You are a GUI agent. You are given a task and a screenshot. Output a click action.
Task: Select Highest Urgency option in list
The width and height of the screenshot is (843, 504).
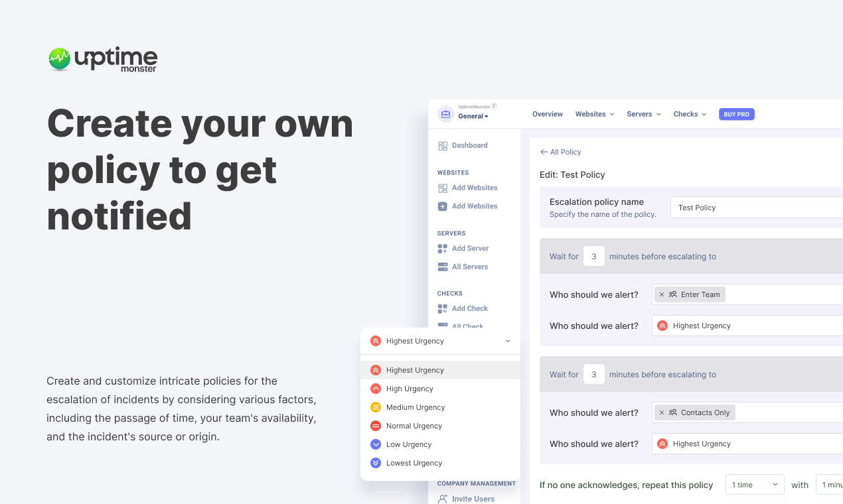pos(440,370)
